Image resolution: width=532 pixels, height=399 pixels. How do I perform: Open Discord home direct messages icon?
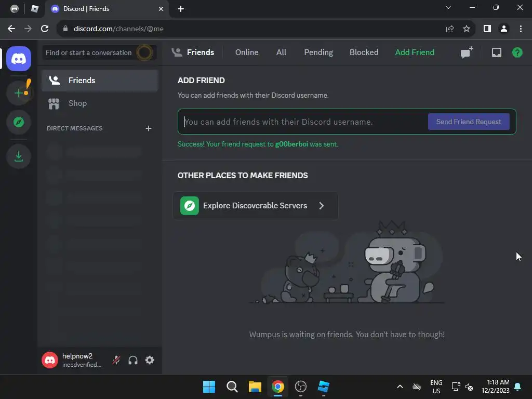tap(19, 59)
